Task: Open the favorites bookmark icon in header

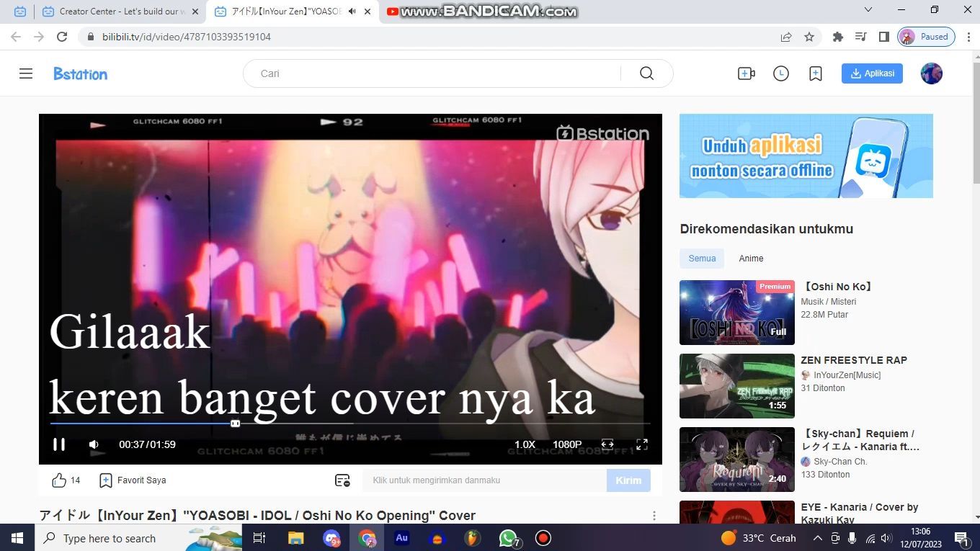Action: (x=816, y=73)
